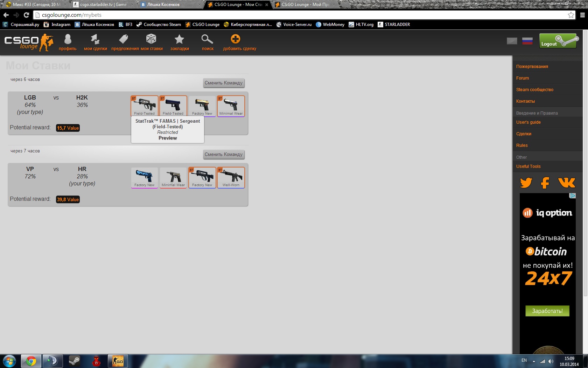Select the Well-Worn StatTrak rifle thumbnail
This screenshot has height=368, width=588.
(x=231, y=177)
